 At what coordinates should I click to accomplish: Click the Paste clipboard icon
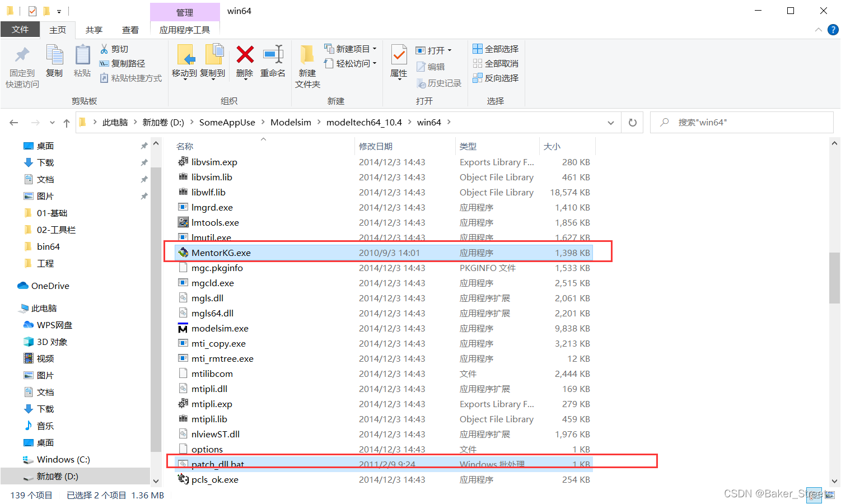[x=82, y=55]
